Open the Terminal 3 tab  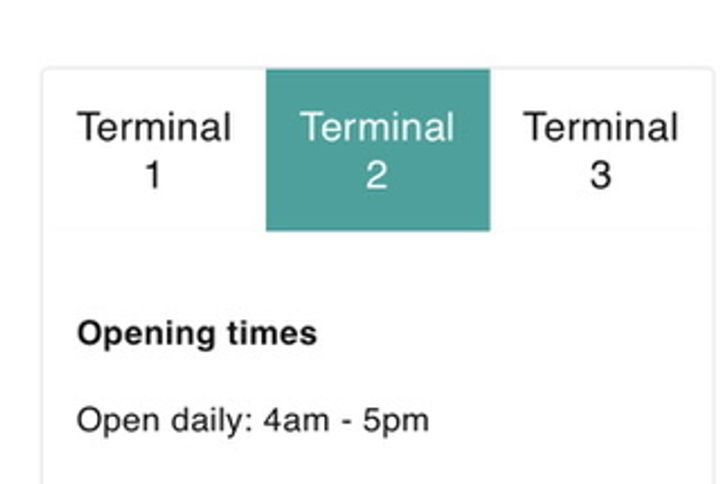[x=600, y=150]
